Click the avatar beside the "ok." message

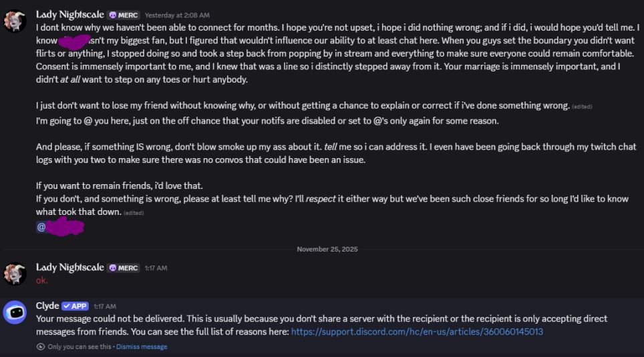click(15, 274)
